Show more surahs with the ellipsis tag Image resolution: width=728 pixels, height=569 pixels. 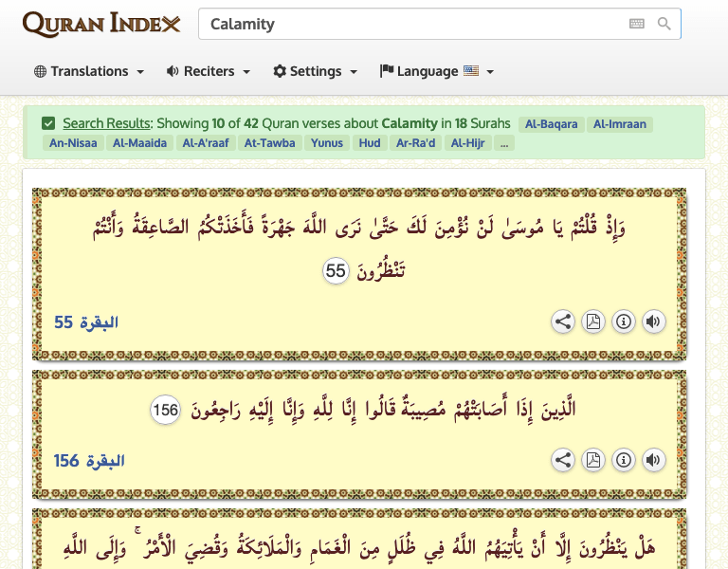504,143
